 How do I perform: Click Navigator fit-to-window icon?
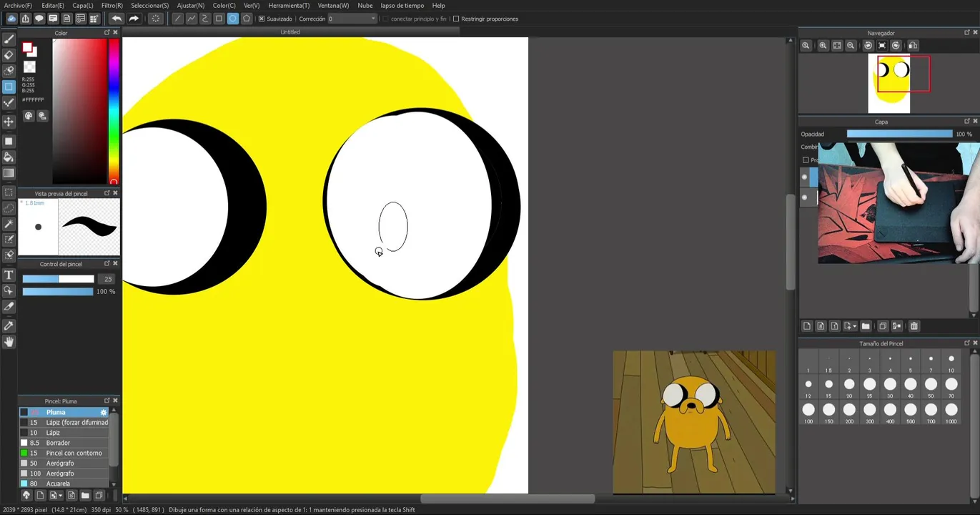coord(837,46)
